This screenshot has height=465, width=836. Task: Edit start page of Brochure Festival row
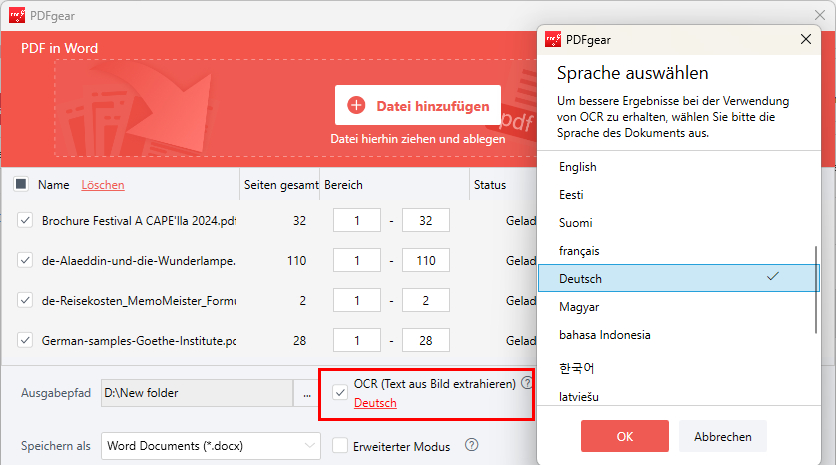click(x=357, y=220)
